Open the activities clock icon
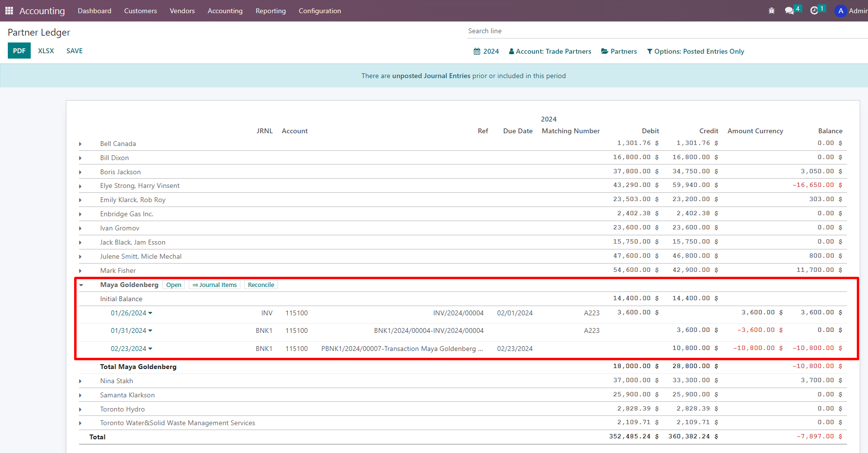The image size is (868, 453). click(x=814, y=11)
